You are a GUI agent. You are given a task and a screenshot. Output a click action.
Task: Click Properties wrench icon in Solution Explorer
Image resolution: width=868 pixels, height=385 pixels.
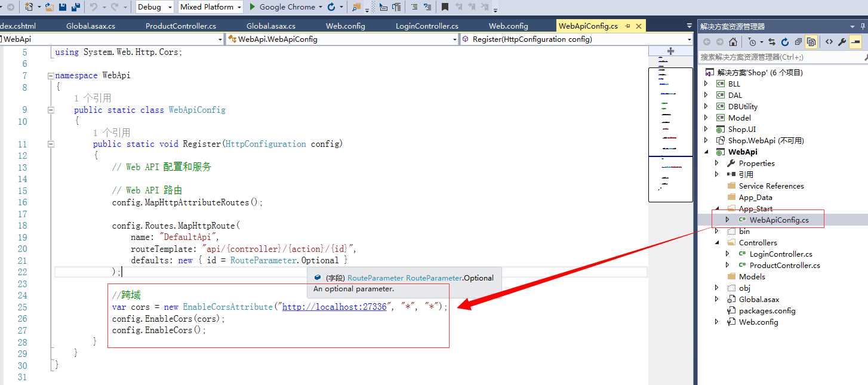tap(842, 42)
